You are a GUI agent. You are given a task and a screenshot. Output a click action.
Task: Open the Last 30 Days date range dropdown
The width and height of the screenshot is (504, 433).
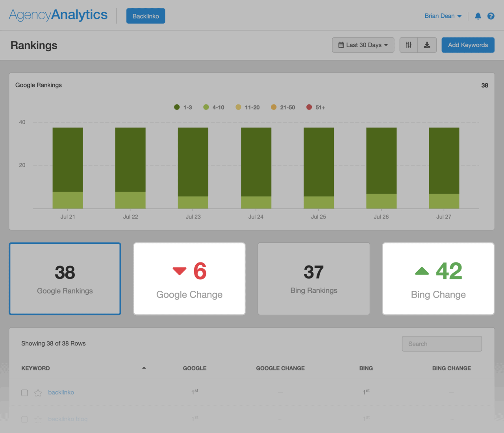point(363,45)
